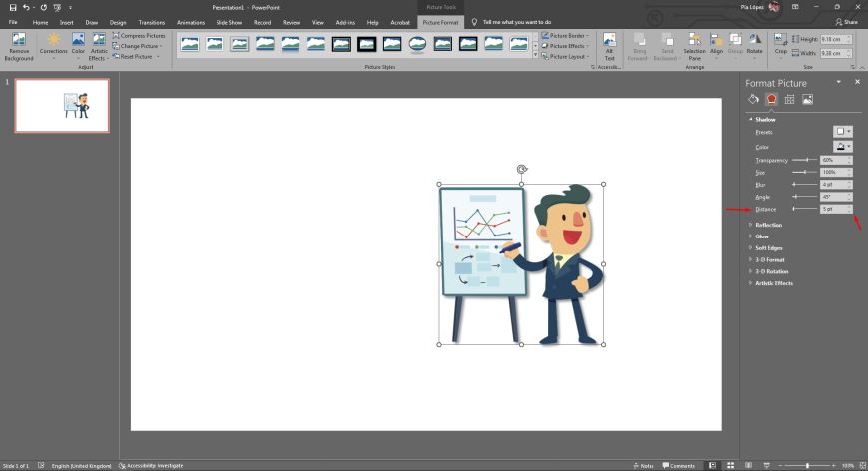Open the Picture Effects dropdown

[565, 46]
